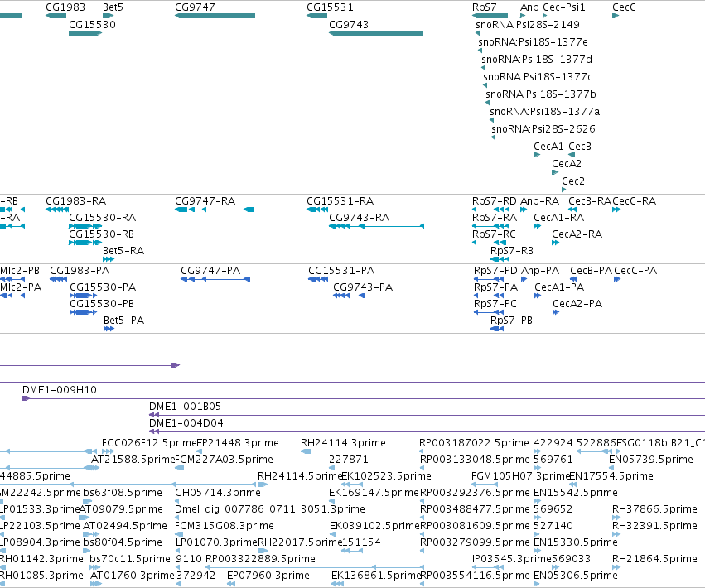Select BAC clone DME1-009H10 label

point(60,390)
